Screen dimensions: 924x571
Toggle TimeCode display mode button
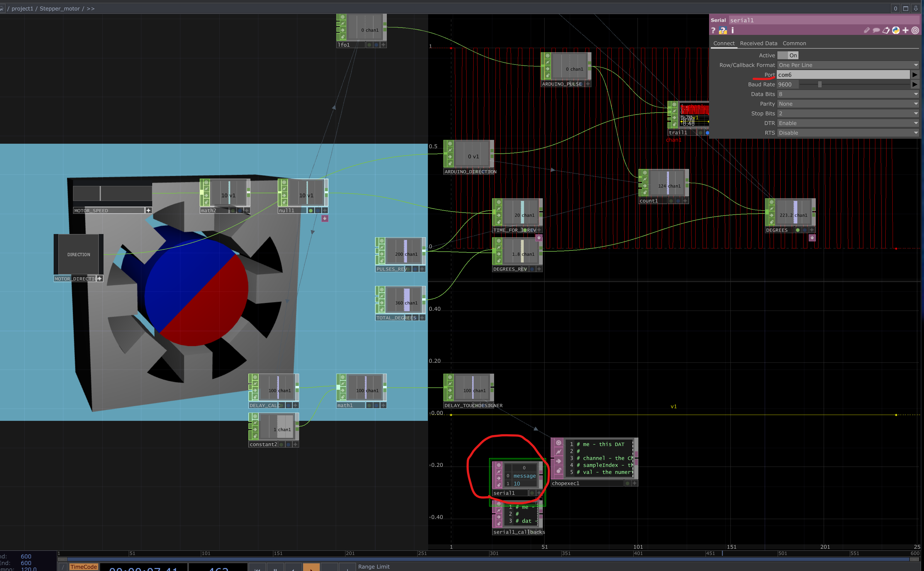pyautogui.click(x=84, y=567)
